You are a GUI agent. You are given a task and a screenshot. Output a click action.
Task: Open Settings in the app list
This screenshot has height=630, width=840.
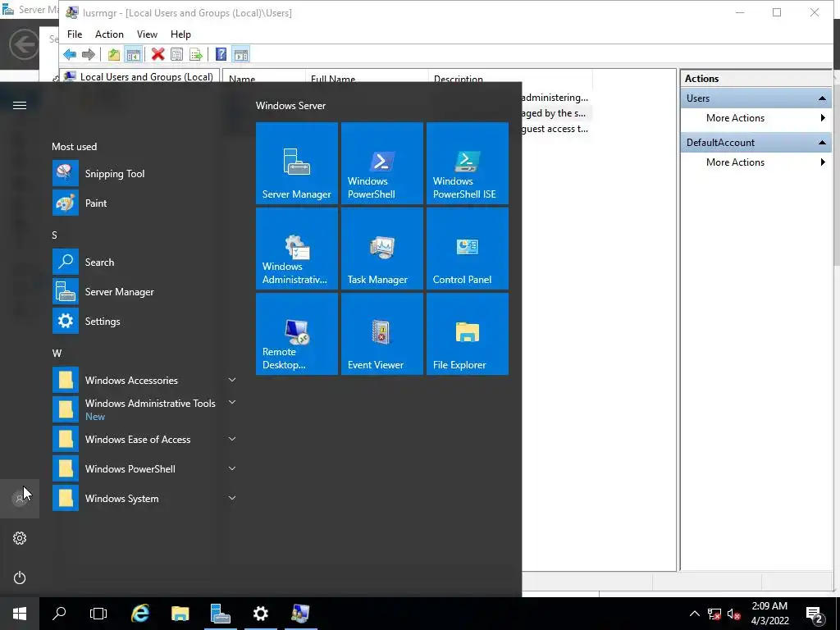[144, 321]
